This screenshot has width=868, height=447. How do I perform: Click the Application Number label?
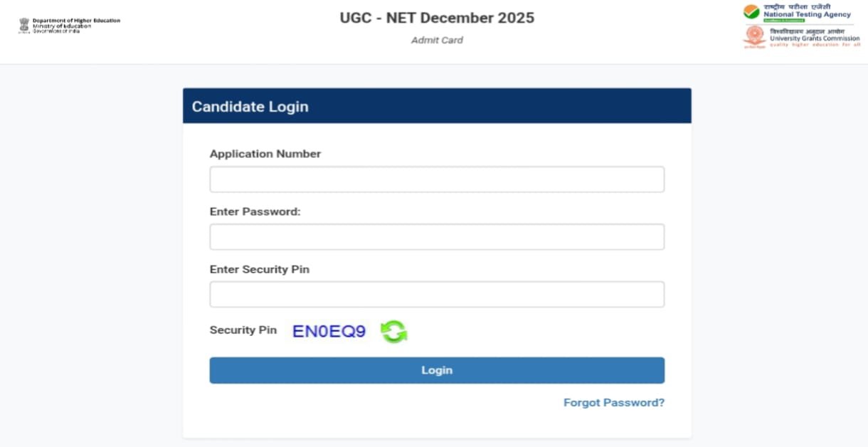coord(265,154)
